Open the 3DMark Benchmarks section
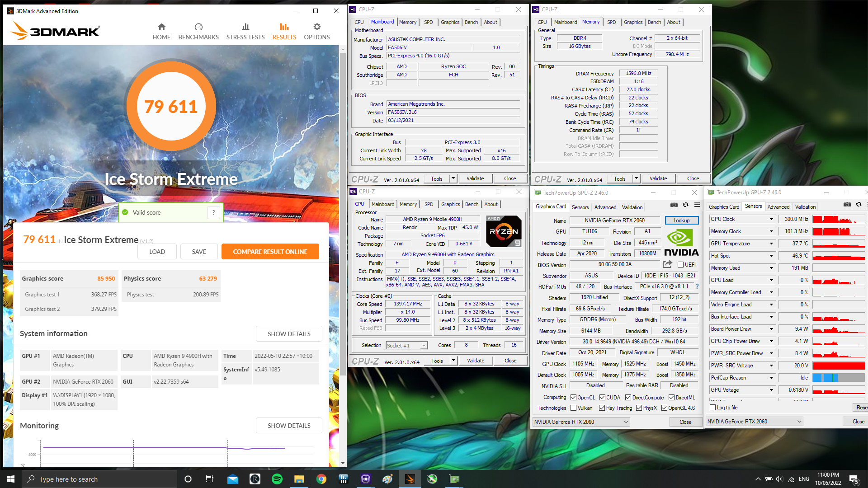868x488 pixels. click(198, 32)
